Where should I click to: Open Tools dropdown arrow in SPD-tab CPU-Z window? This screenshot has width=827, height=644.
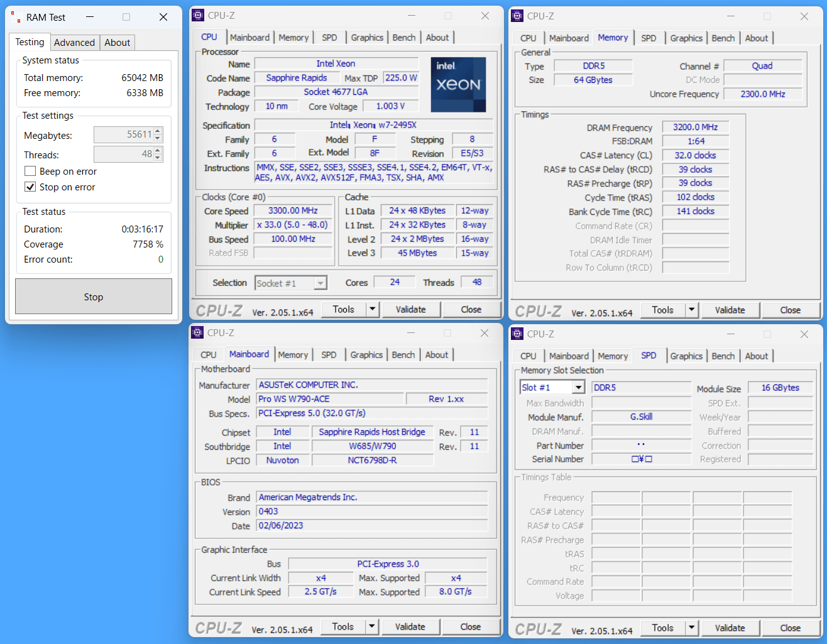[691, 628]
